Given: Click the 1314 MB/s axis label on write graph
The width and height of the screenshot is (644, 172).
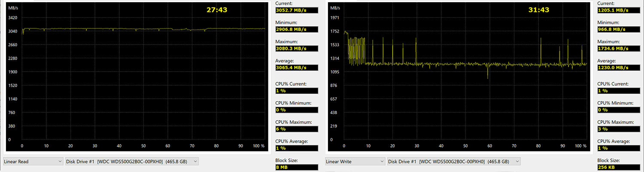Looking at the screenshot, I should point(334,58).
